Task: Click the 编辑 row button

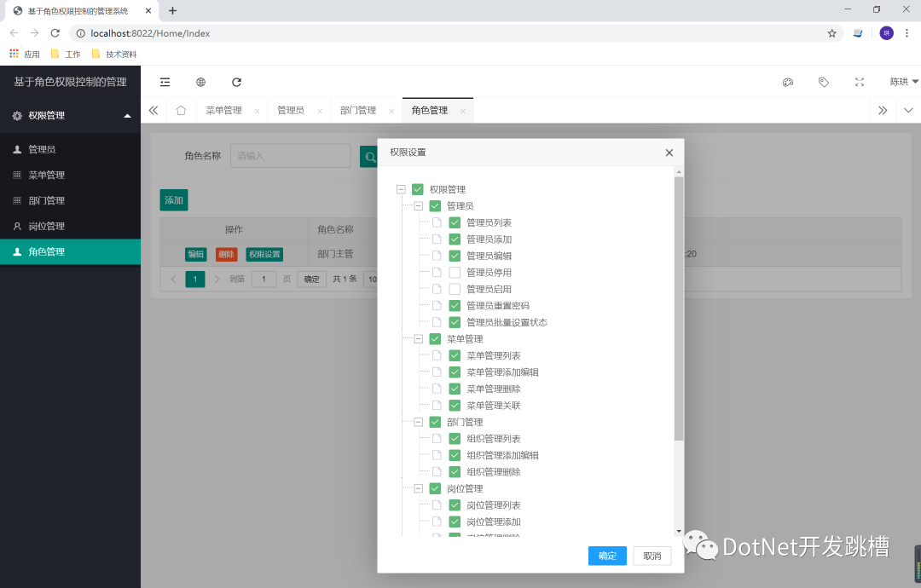Action: 195,254
